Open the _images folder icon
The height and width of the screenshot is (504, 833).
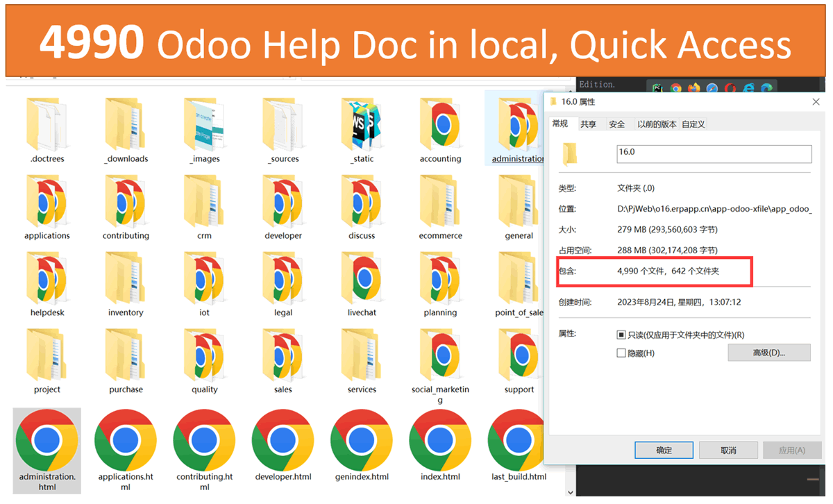click(x=205, y=124)
